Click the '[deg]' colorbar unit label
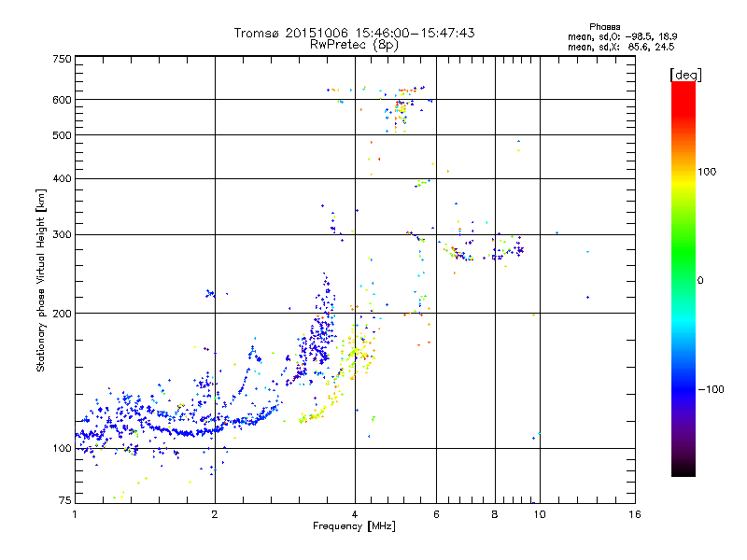Image resolution: width=747 pixels, height=560 pixels. pyautogui.click(x=685, y=75)
